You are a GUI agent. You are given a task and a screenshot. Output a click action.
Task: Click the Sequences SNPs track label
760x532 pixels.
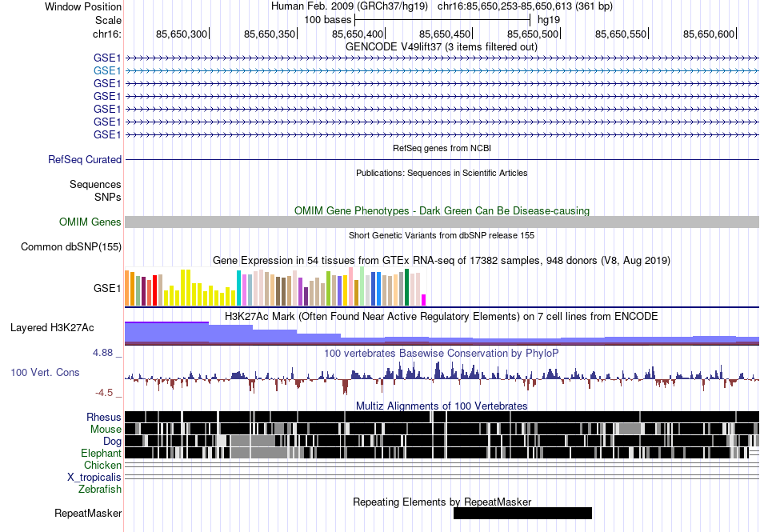pyautogui.click(x=95, y=191)
